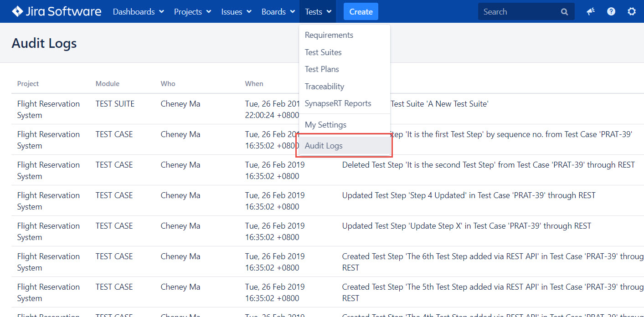The width and height of the screenshot is (644, 317).
Task: Open the help question mark icon
Action: pos(611,12)
